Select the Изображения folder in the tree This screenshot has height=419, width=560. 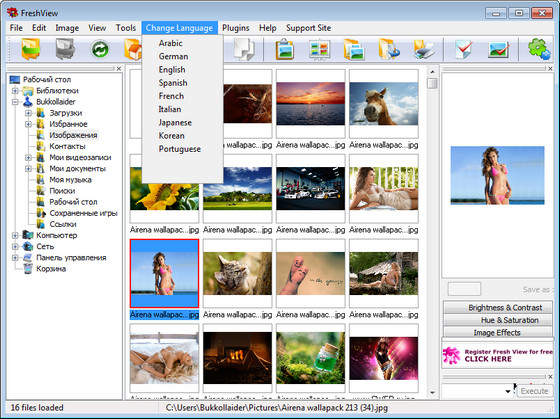tap(73, 135)
